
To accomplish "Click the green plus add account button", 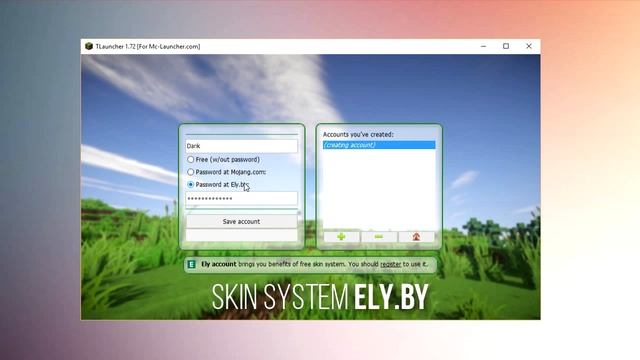I will pos(342,237).
